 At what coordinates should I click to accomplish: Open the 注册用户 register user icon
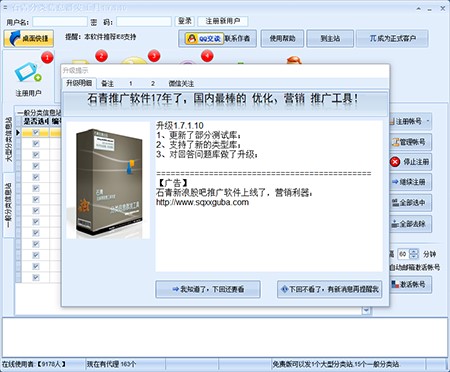(28, 79)
